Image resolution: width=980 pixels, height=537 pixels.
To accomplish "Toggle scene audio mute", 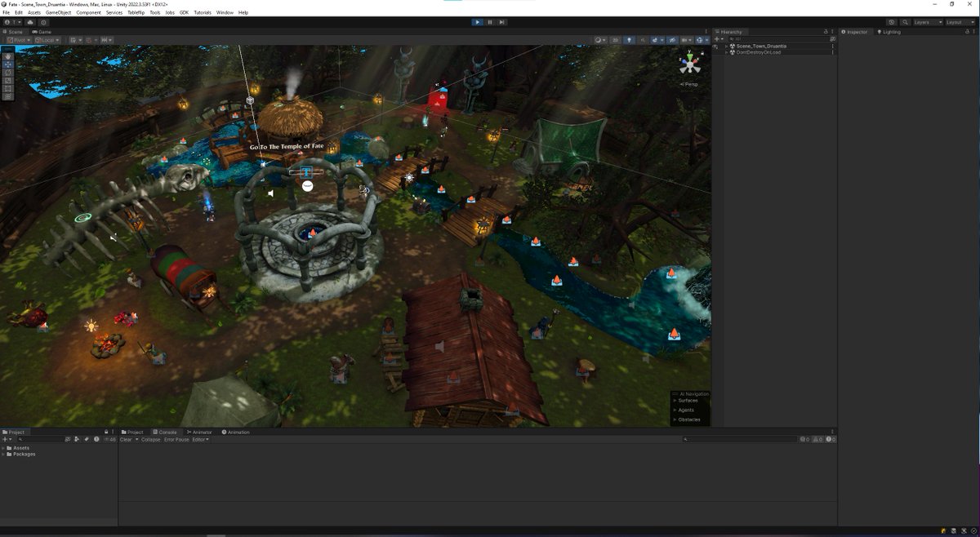I will pyautogui.click(x=643, y=39).
